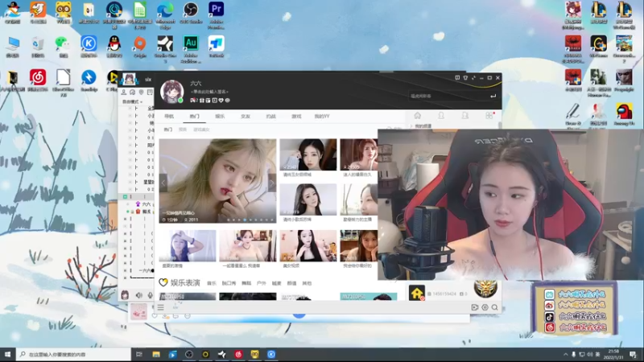Open the QQ penguin desktop shortcut
This screenshot has width=644, height=362.
point(114,46)
